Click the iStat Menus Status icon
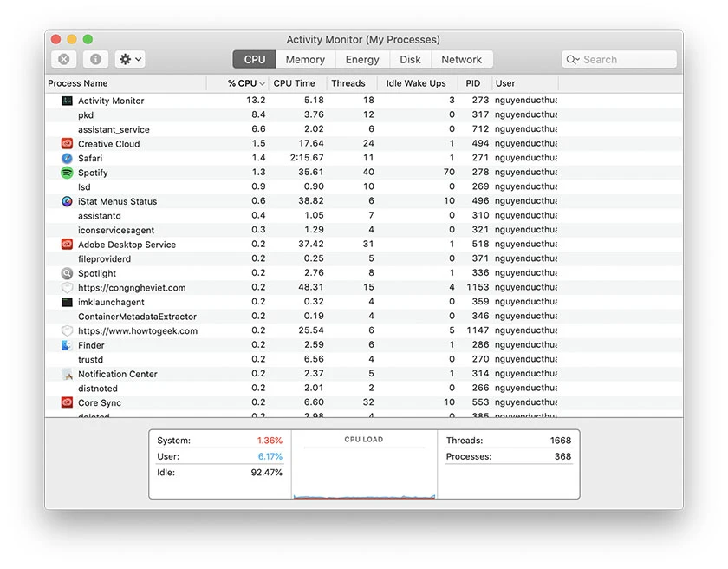Screen dimensions: 728x569 pos(67,201)
